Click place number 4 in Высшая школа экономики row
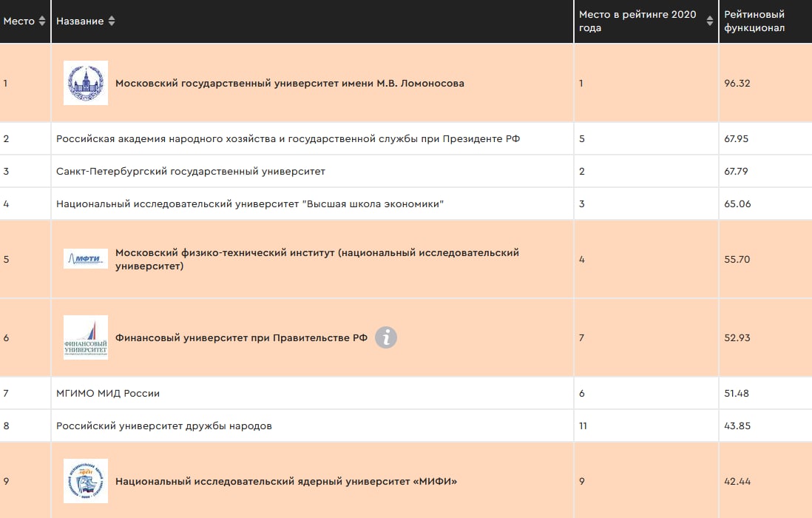The width and height of the screenshot is (812, 518). tap(6, 204)
